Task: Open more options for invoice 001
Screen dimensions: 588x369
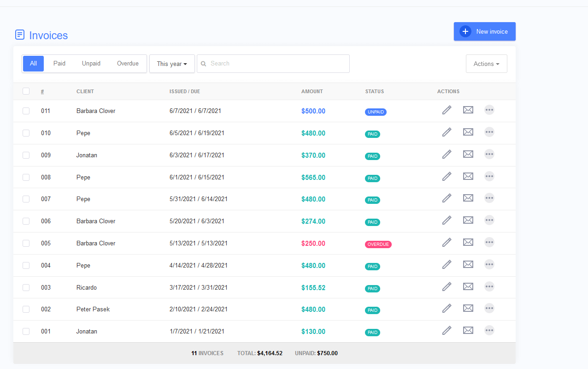Action: [489, 330]
